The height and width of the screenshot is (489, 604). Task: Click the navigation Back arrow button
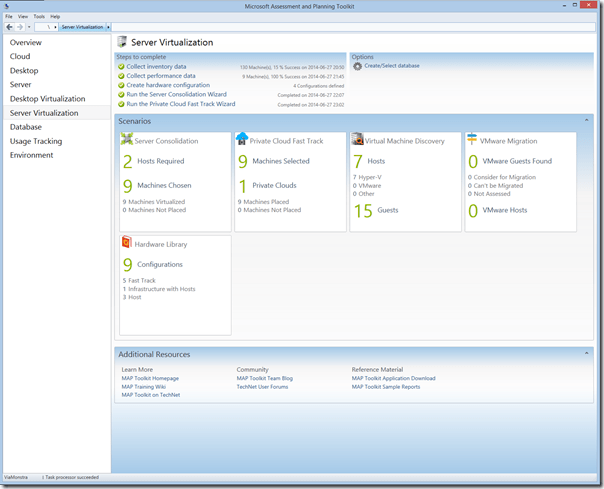(x=9, y=27)
